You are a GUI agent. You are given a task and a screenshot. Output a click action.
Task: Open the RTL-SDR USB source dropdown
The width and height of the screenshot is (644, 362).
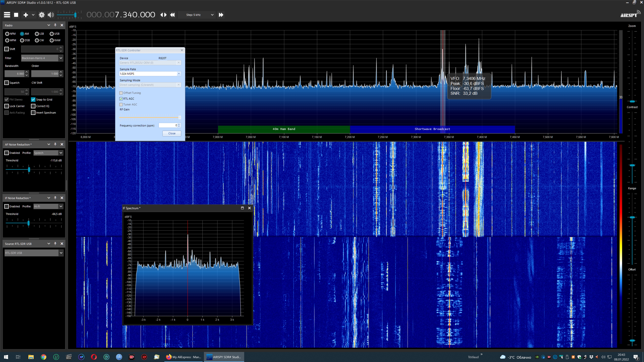(x=34, y=253)
